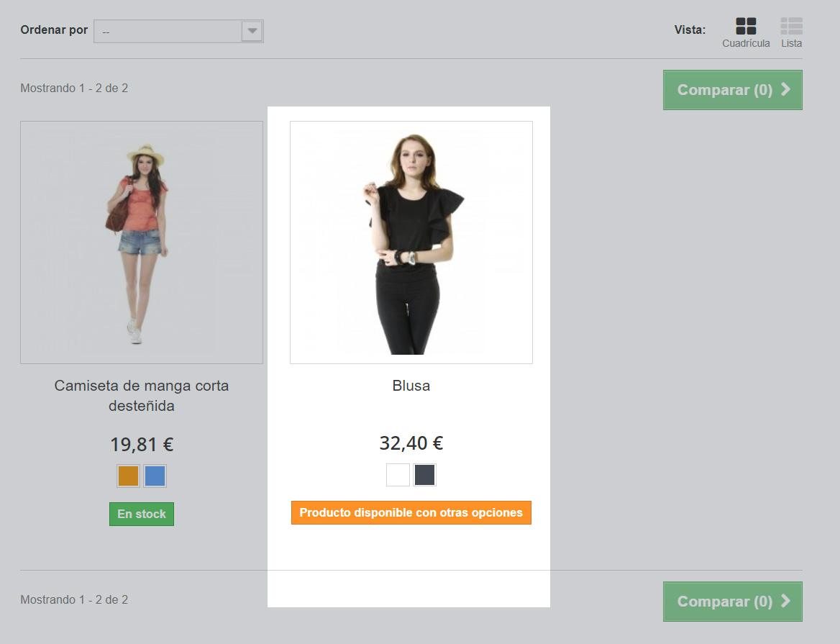Open the Blusa product image
840x644 pixels.
tap(411, 242)
